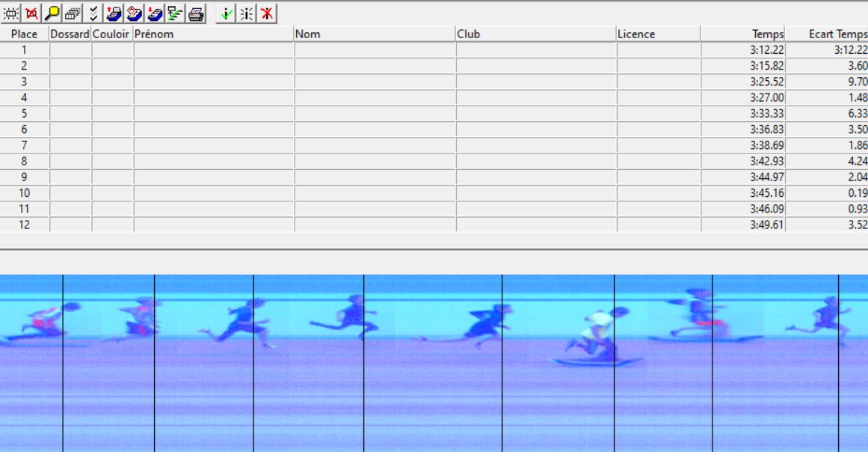This screenshot has width=868, height=452.
Task: Click the Club cell for place 7
Action: pyautogui.click(x=536, y=146)
